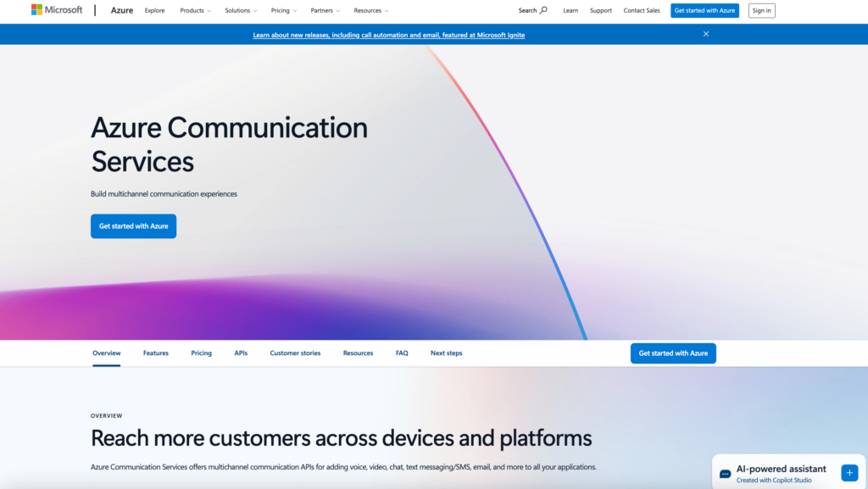Open the Resources dropdown in header

[x=370, y=11]
